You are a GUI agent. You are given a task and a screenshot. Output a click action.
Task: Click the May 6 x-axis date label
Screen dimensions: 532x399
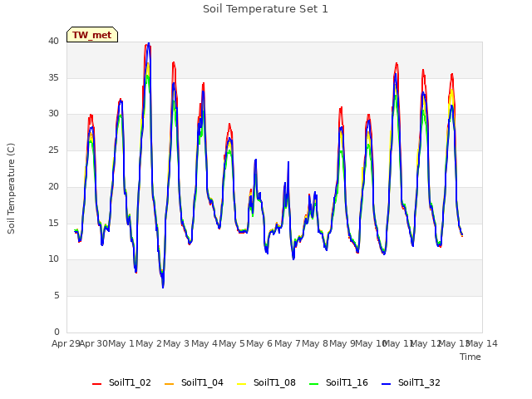pos(259,343)
